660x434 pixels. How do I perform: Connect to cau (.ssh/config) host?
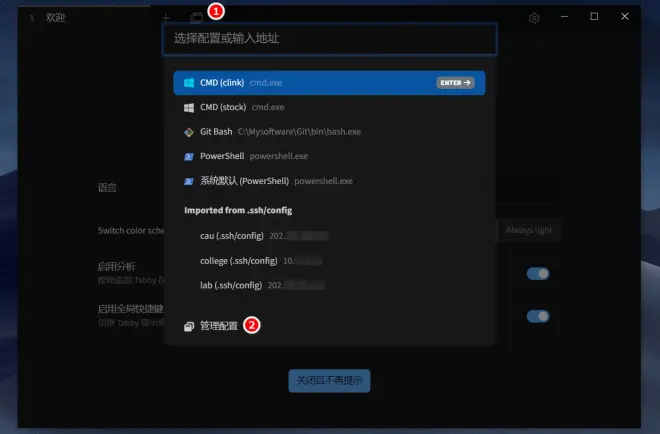(329, 236)
